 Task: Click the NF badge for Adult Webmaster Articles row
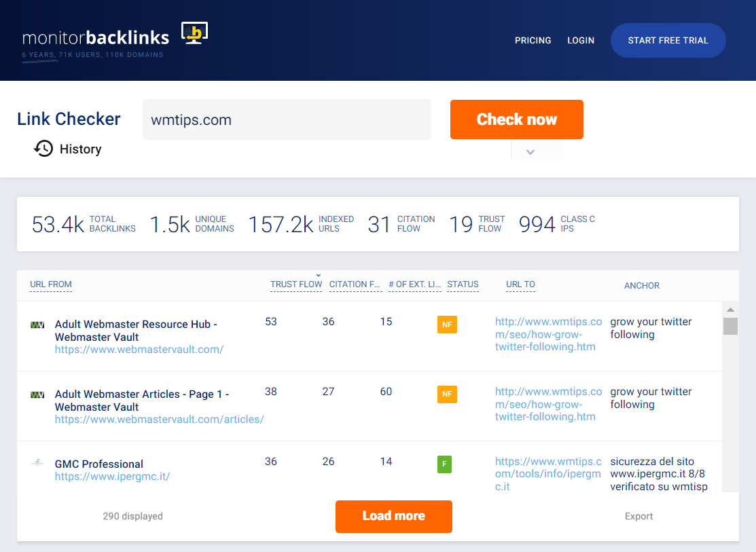(447, 394)
